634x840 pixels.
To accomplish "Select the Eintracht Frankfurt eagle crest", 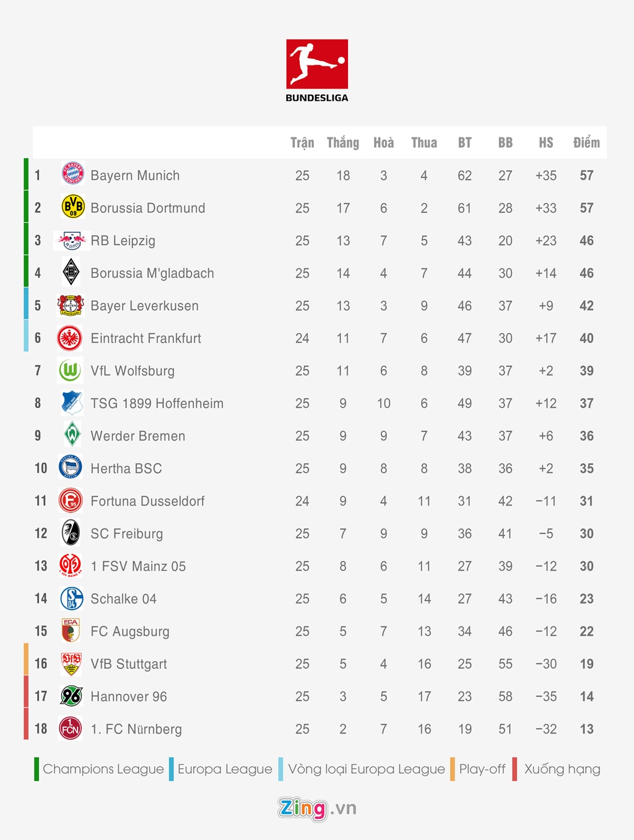I will coord(70,338).
